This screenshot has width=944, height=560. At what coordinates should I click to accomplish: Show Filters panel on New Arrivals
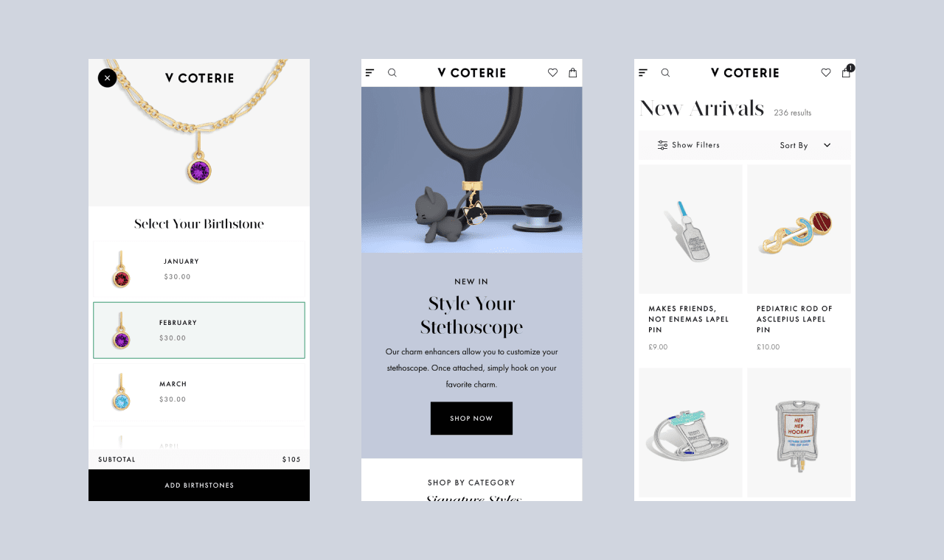click(x=689, y=145)
